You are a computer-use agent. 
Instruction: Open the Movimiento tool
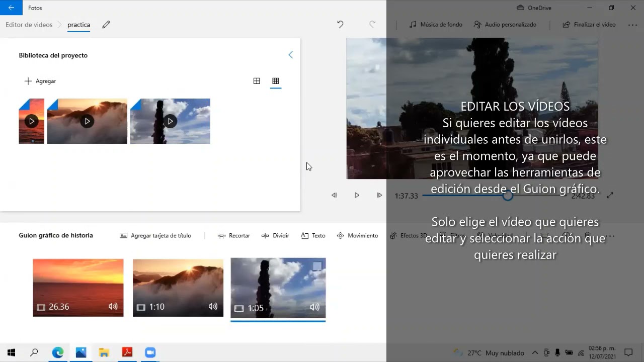point(357,235)
